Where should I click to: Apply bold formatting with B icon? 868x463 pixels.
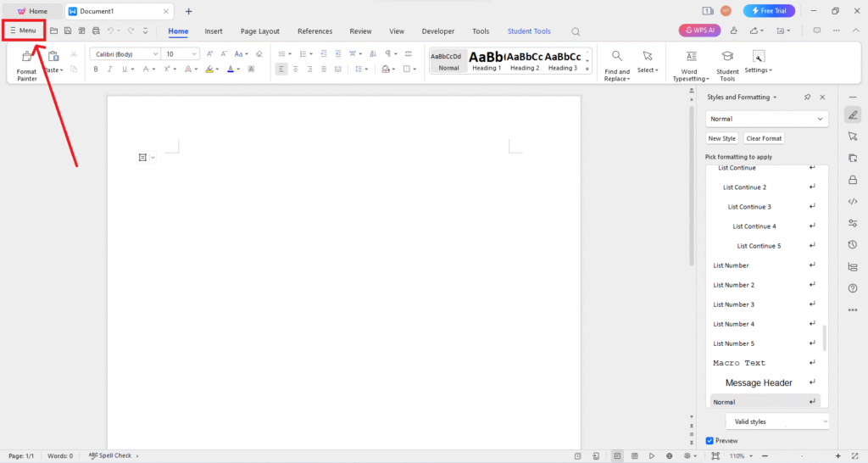[96, 69]
